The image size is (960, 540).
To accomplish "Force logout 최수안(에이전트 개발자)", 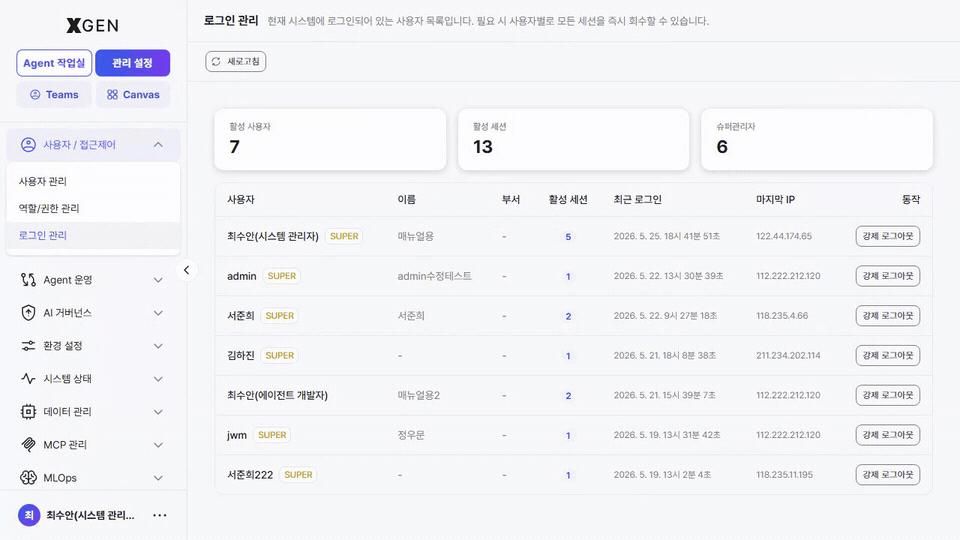I will tap(888, 395).
